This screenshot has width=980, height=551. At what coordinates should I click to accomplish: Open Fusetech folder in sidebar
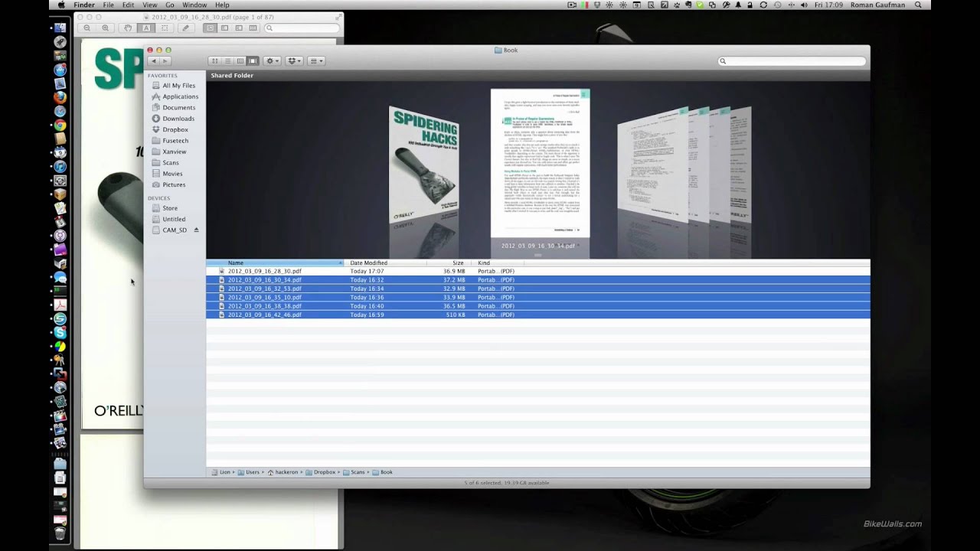tap(170, 141)
